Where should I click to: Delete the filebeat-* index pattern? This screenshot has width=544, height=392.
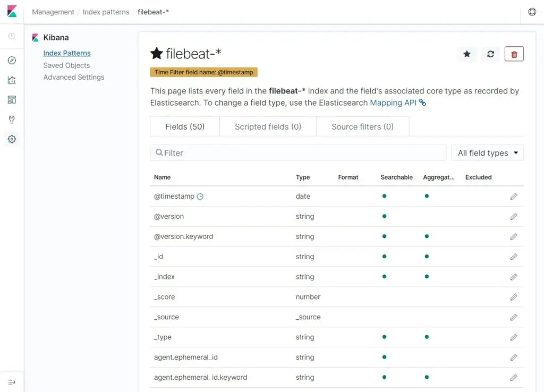[x=514, y=54]
